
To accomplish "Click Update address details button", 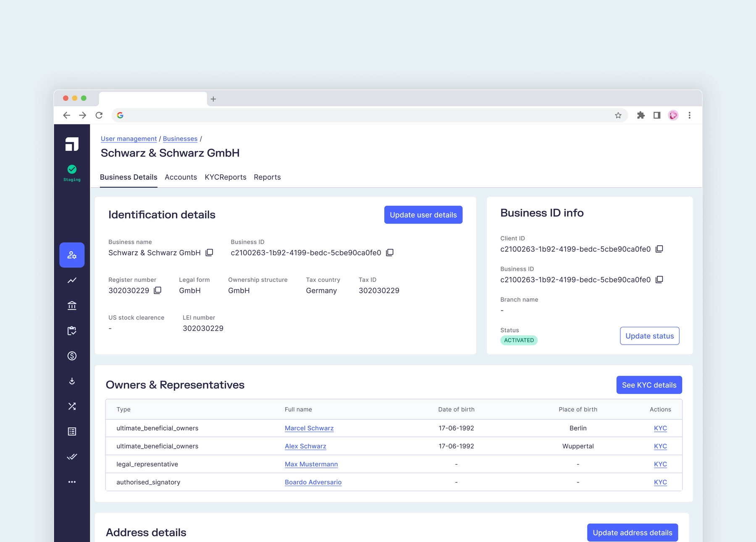I will [633, 532].
